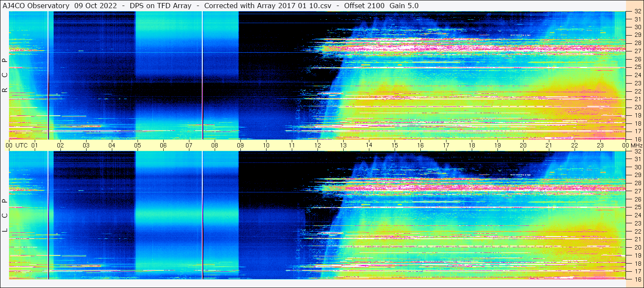This screenshot has width=644, height=288.
Task: Select 23 MHz label on LCP panel
Action: tap(637, 223)
